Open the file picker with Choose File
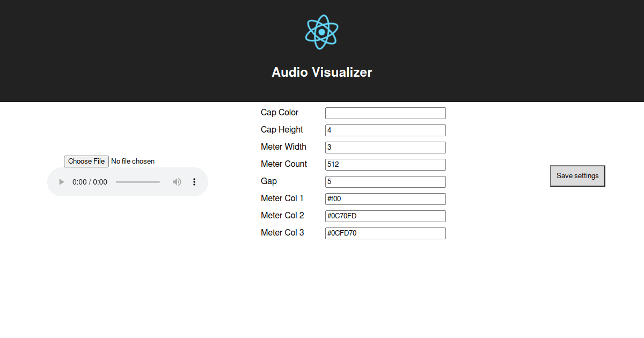 coord(86,161)
